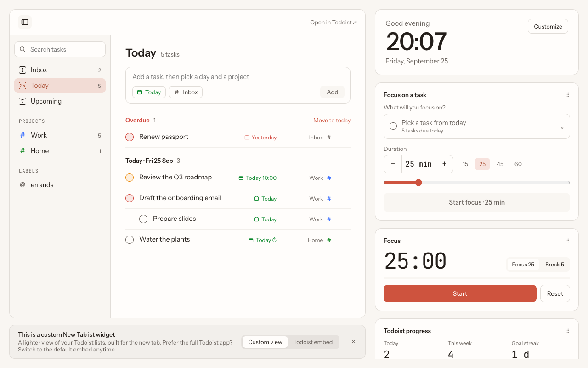Complete the Prepare slides subtask

coord(143,219)
